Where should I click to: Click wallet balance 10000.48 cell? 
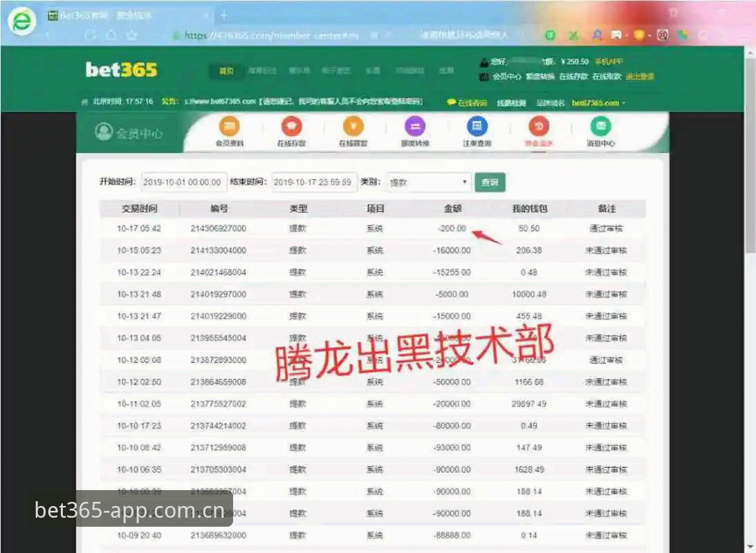pyautogui.click(x=529, y=294)
